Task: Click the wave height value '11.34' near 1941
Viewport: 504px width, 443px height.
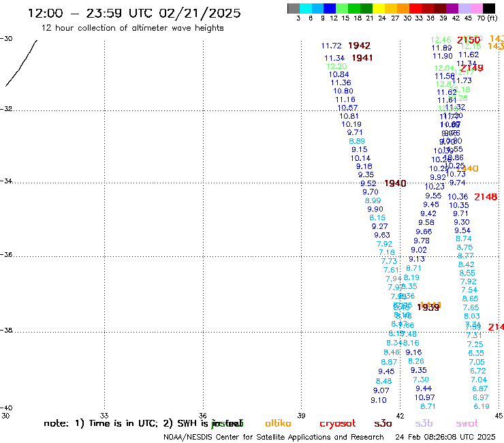Action: coord(334,58)
